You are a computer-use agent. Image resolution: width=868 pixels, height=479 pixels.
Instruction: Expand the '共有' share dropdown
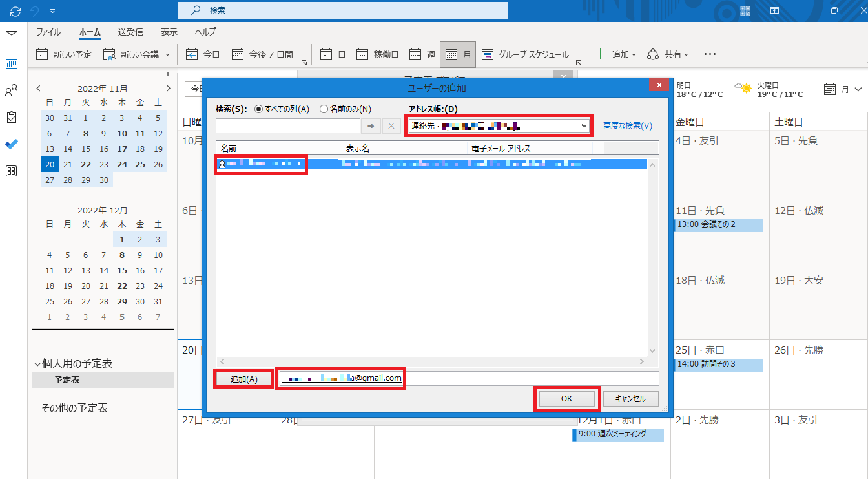point(686,55)
